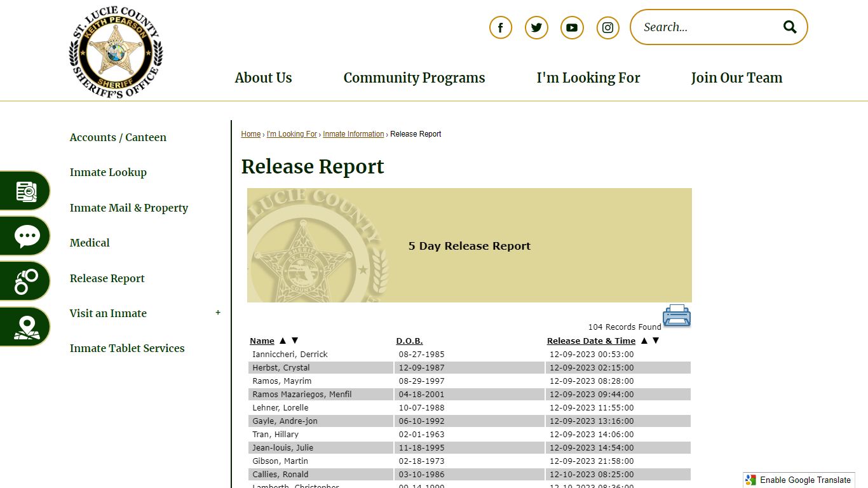This screenshot has height=488, width=868.
Task: Sort Release Date ascending arrow
Action: 644,341
